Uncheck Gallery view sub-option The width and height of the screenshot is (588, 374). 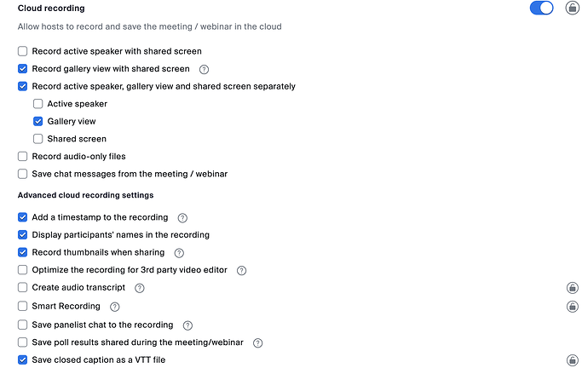(38, 121)
